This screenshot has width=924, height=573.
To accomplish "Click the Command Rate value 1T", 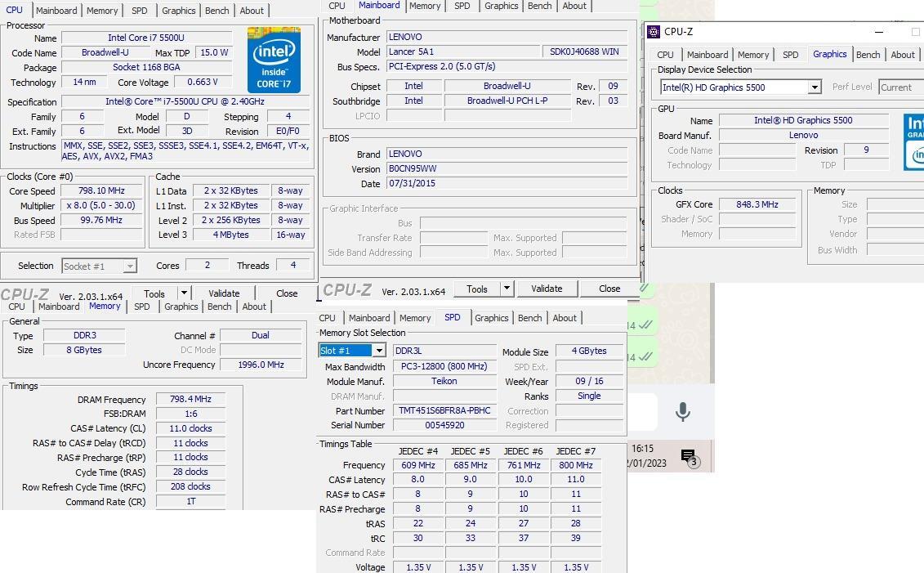I will [190, 502].
